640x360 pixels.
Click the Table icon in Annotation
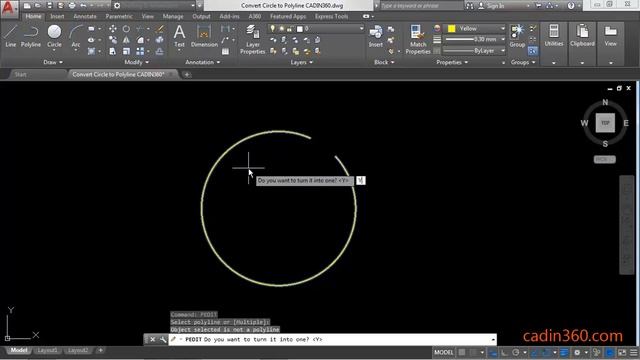pos(225,51)
